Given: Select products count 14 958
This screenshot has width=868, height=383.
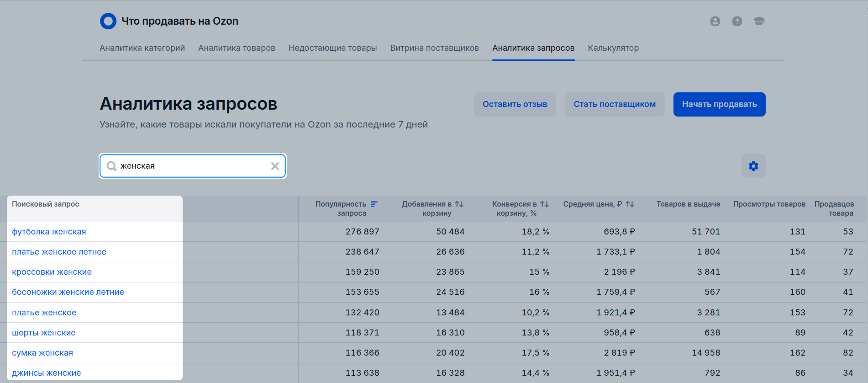Looking at the screenshot, I should (706, 353).
